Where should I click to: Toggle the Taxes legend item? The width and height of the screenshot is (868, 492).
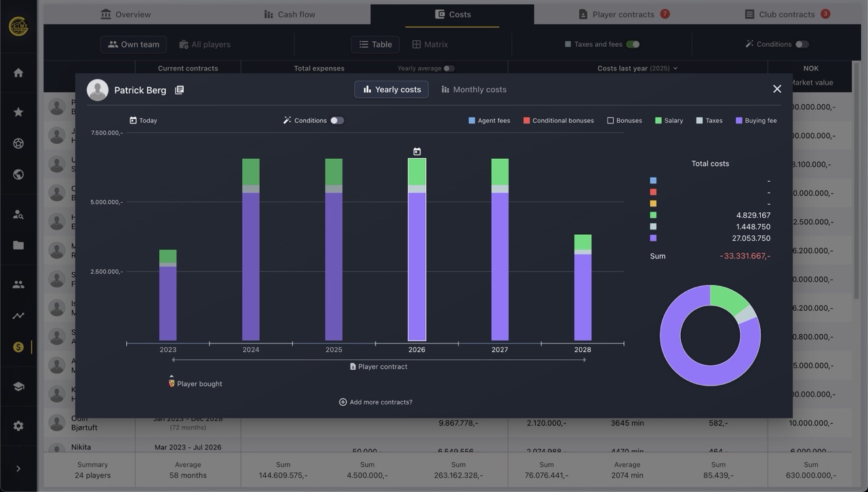[709, 121]
